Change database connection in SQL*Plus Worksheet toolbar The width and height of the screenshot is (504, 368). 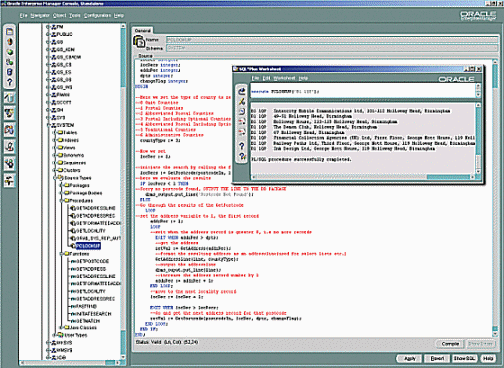242,91
